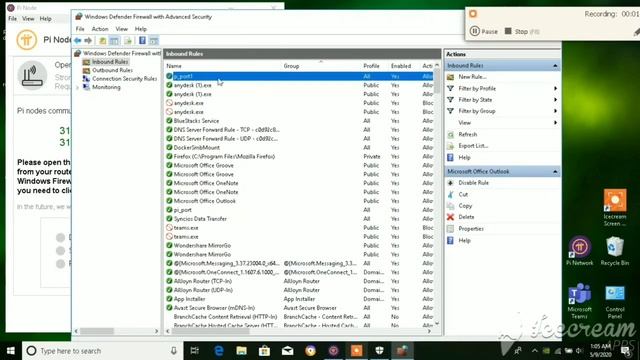Select Connection Security Rules in the tree
Screen dimensions: 640x360
tap(124, 79)
